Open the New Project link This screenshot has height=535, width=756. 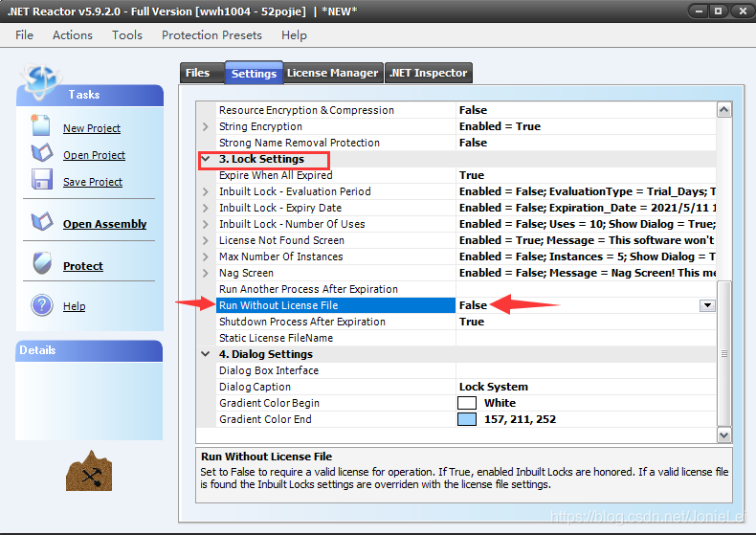(92, 128)
